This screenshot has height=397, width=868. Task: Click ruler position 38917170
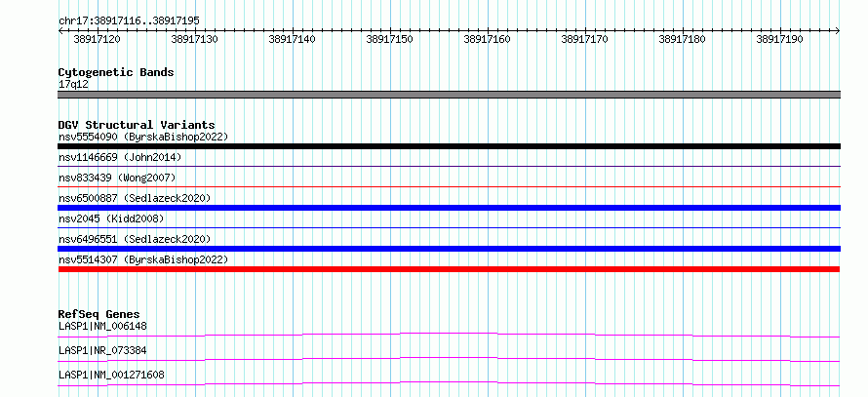pos(584,39)
